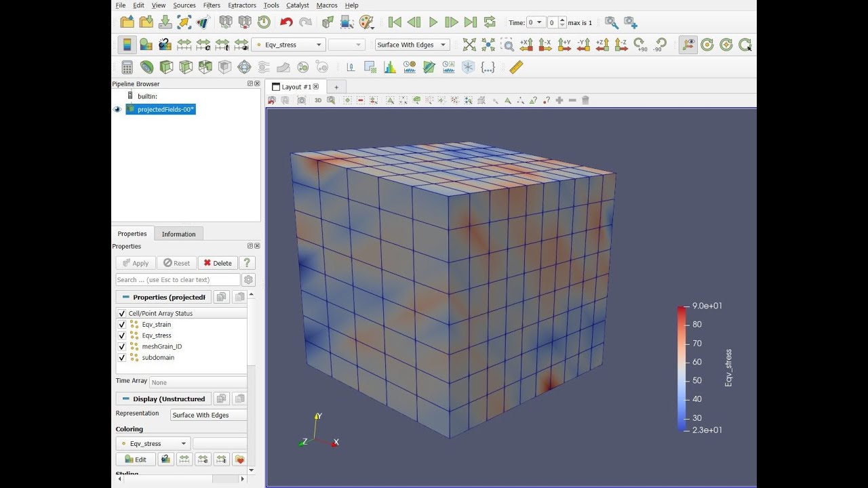Apply the Threshold filter

(205, 67)
